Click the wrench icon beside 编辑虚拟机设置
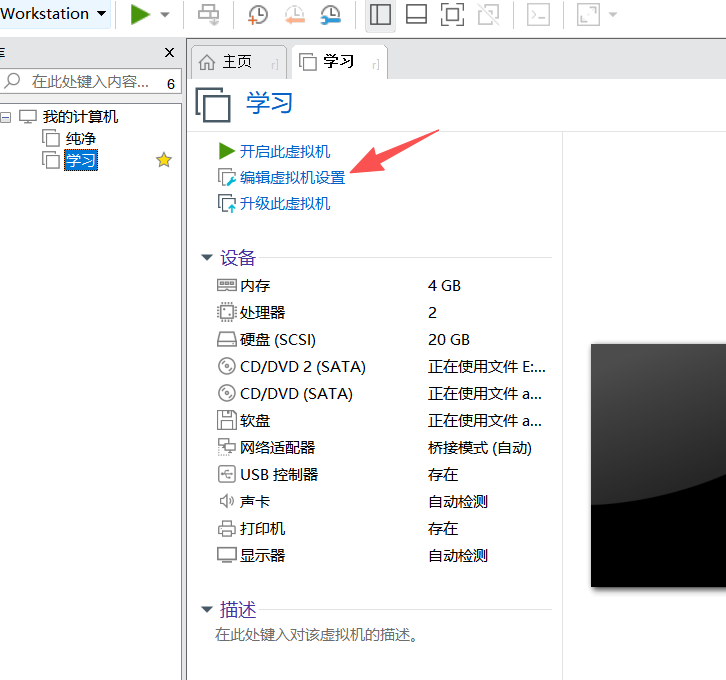This screenshot has width=726, height=680. (226, 177)
